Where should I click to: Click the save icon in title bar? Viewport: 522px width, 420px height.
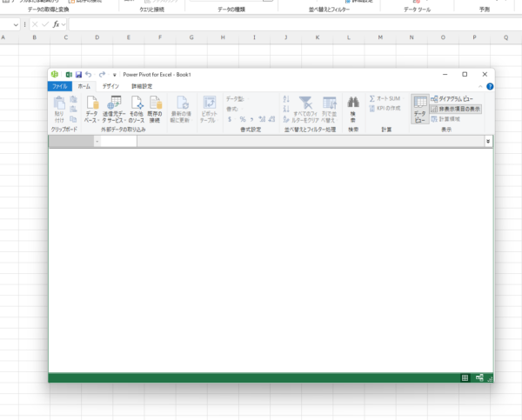(x=78, y=75)
